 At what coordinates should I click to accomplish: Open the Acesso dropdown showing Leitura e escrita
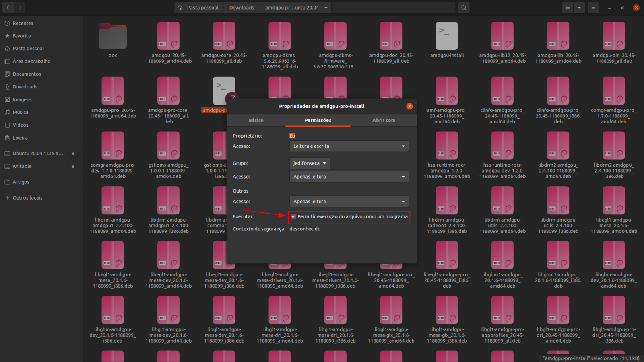349,146
